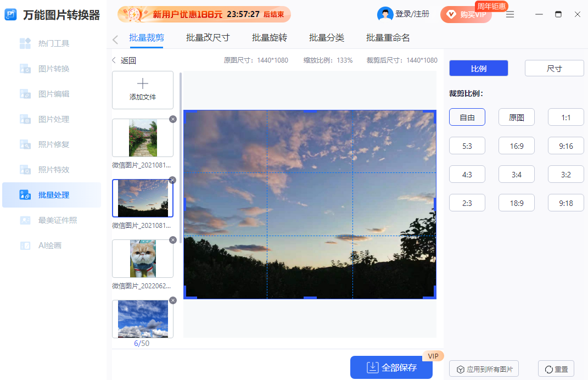
Task: Select the cat photo thumbnail
Action: pos(142,259)
